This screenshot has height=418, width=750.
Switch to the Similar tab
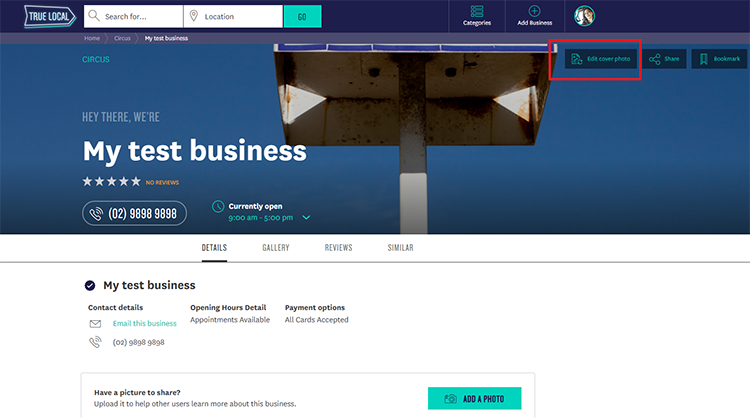point(400,248)
